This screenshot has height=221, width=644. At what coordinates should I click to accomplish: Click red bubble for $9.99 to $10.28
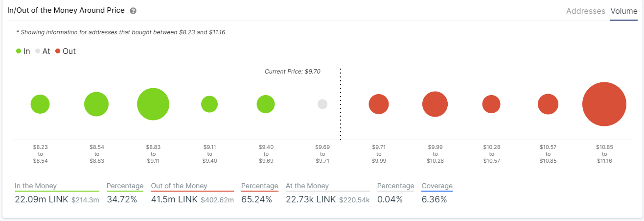click(x=435, y=104)
